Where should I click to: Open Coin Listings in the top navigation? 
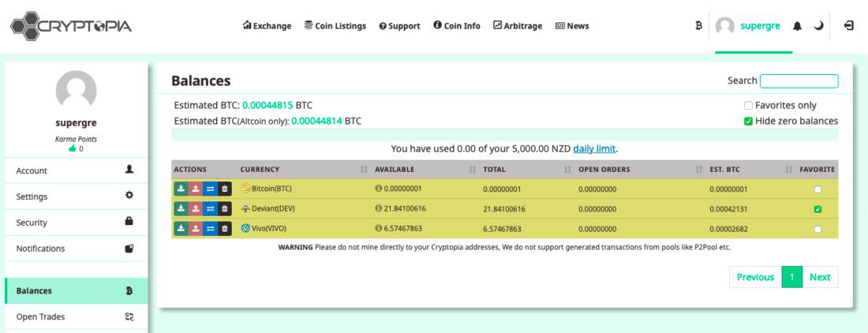(x=335, y=26)
